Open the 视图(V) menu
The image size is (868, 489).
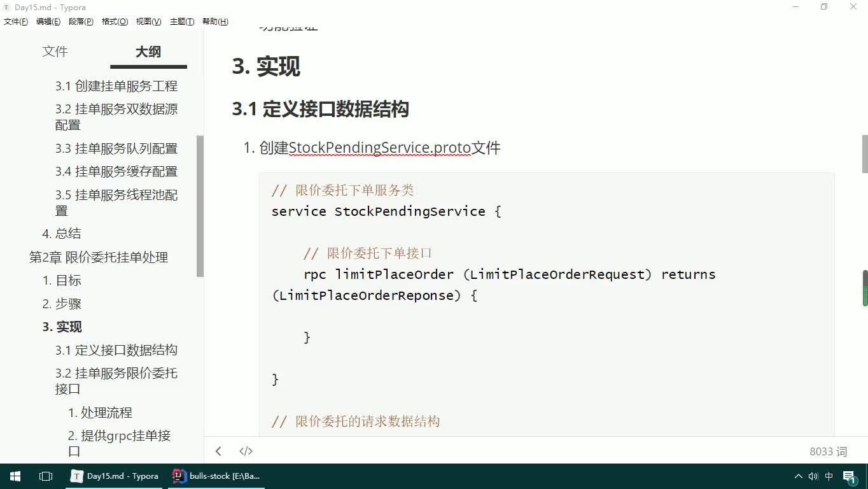point(148,22)
